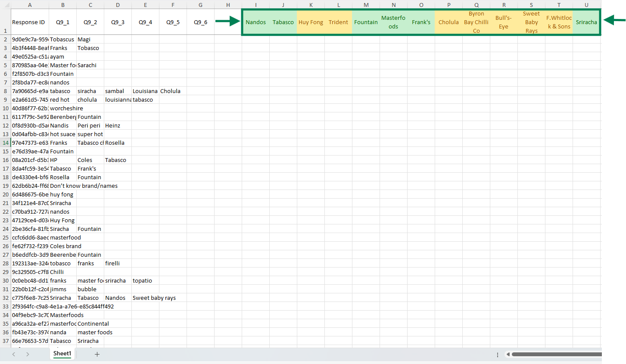Select row 14 header
Viewport: 626px width, 364px height.
click(6, 143)
